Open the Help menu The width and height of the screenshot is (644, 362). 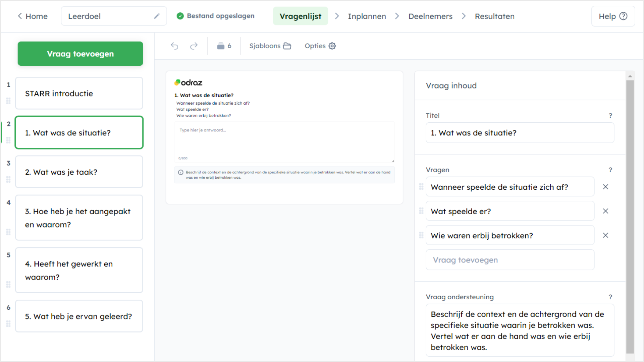pyautogui.click(x=613, y=16)
